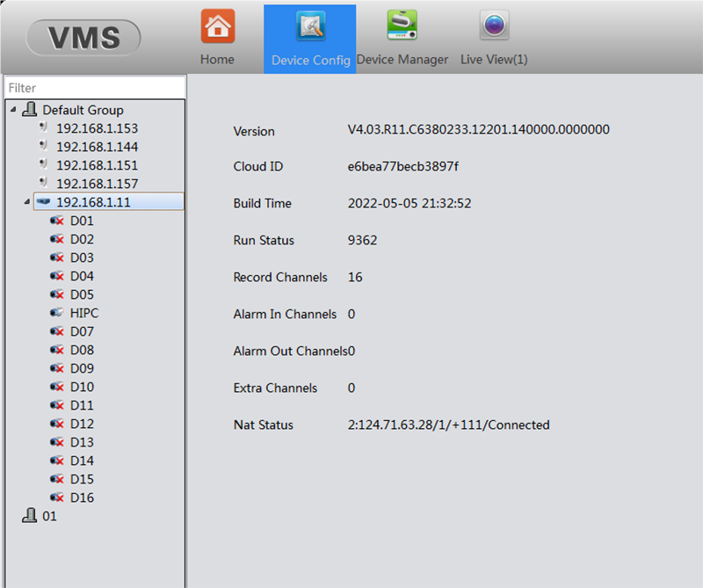The width and height of the screenshot is (703, 588).
Task: Select device 192.168.1.157 in the tree
Action: 97,184
